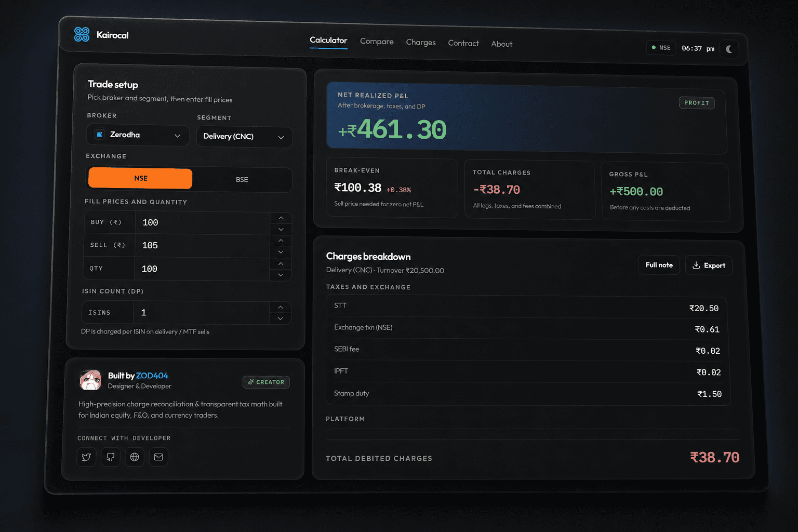Open the Charges tab

(421, 43)
